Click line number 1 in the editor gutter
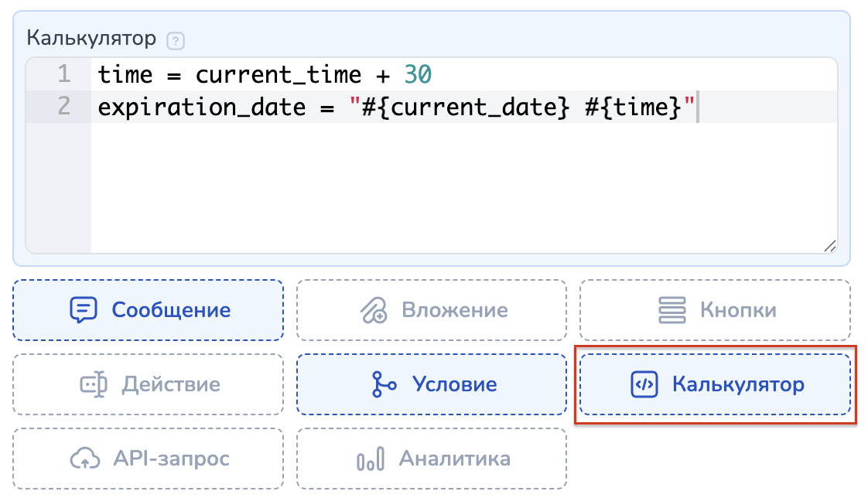The width and height of the screenshot is (868, 498). [x=63, y=75]
